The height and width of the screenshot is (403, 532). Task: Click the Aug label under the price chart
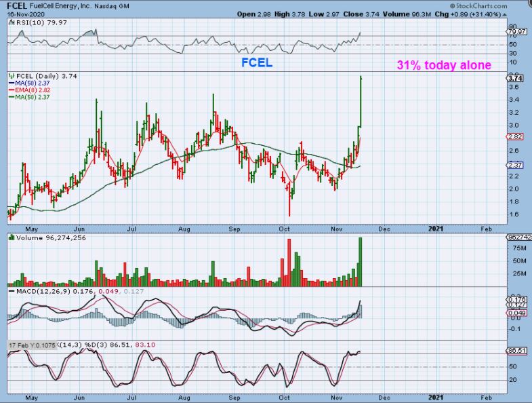coord(184,229)
